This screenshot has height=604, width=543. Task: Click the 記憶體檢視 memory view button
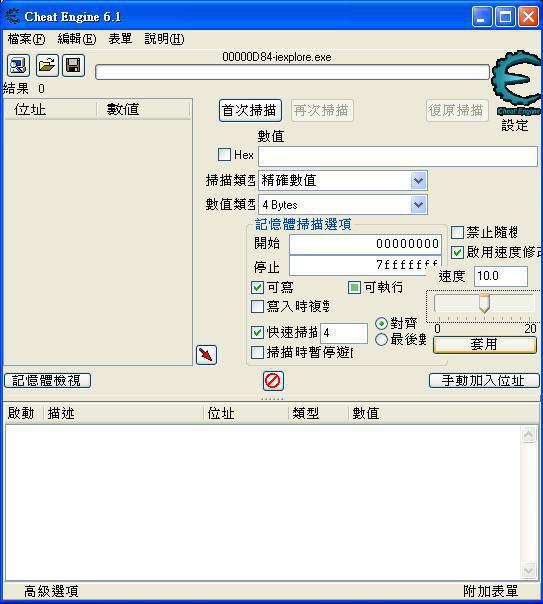tap(47, 381)
